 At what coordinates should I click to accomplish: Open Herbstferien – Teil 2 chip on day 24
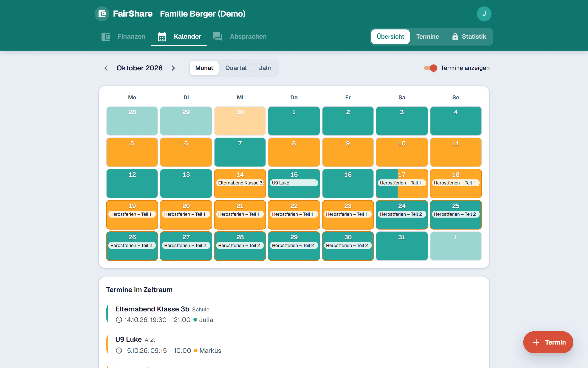pos(402,214)
